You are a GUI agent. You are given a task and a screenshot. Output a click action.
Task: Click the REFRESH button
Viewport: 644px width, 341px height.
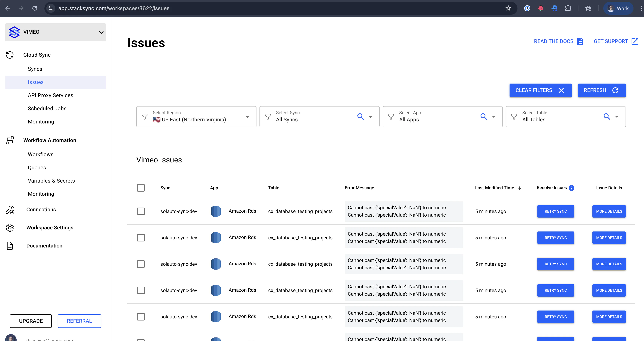[601, 91]
